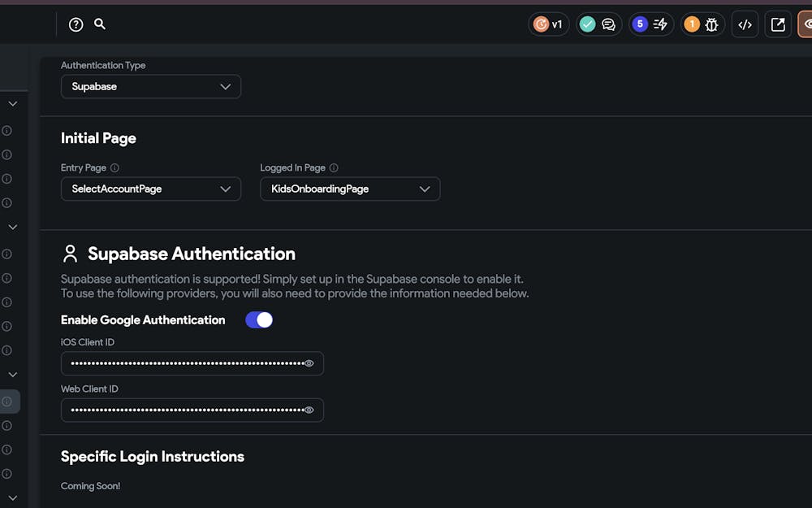Click the Web Client ID input field
812x508 pixels.
pos(183,410)
